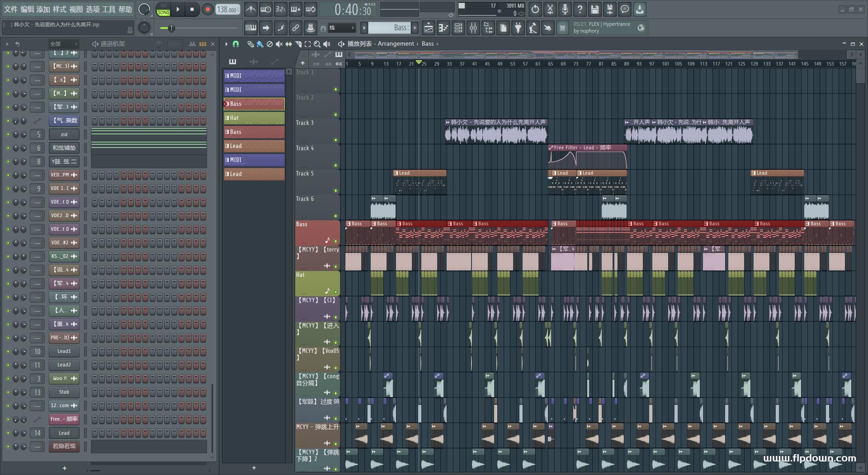Click the tempo 138.000 field
This screenshot has width=868, height=475.
[x=227, y=9]
